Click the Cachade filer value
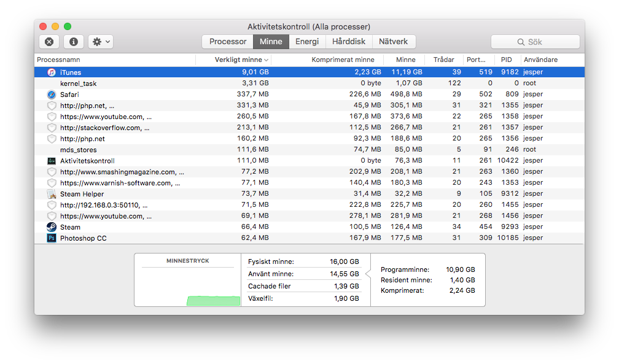619x364 pixels. (346, 286)
